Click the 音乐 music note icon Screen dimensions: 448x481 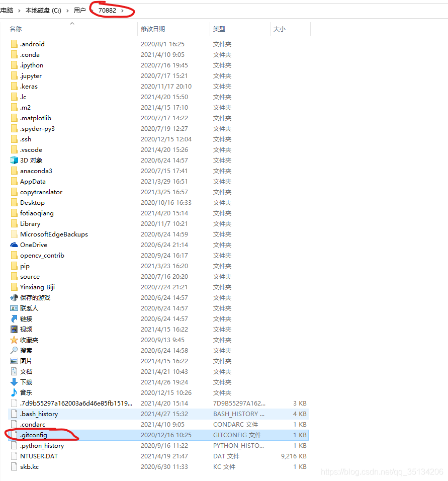point(14,392)
